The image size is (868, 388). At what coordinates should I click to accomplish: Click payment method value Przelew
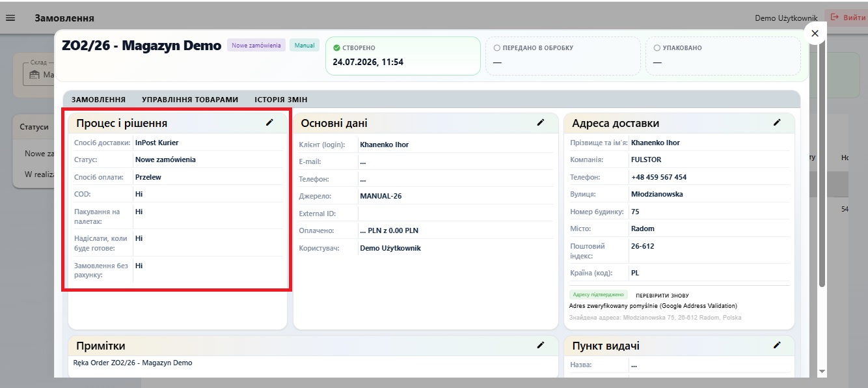[x=148, y=176]
